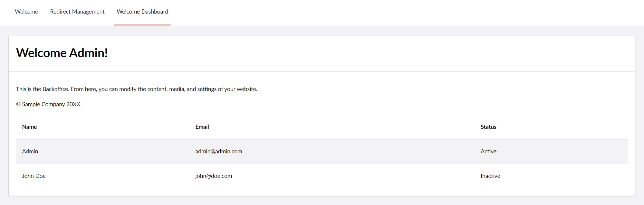The image size is (644, 205).
Task: Click the john@doe.com email address
Action: click(x=214, y=176)
